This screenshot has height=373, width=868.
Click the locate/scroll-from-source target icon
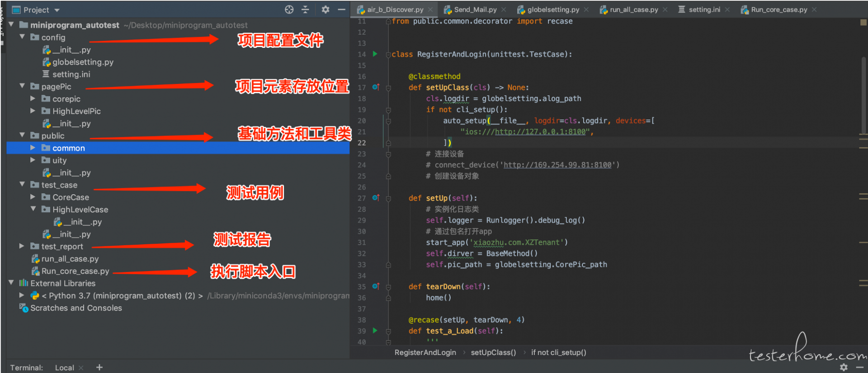point(289,9)
